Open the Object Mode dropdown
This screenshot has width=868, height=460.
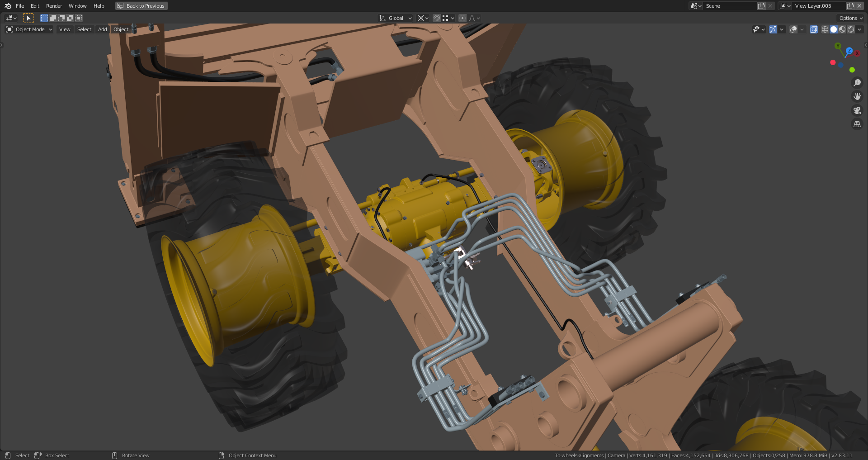(x=29, y=29)
